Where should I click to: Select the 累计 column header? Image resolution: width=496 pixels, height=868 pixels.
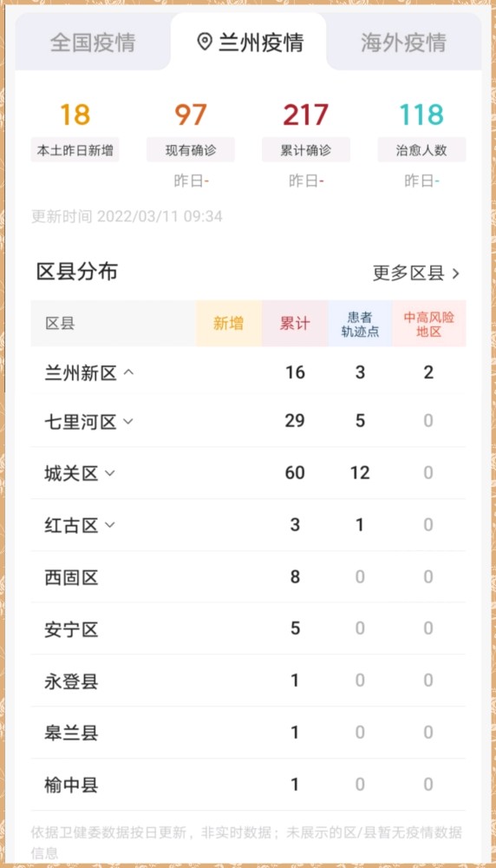pos(295,324)
